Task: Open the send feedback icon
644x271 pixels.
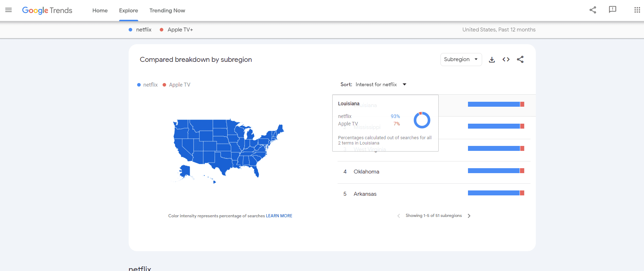Action: tap(613, 10)
